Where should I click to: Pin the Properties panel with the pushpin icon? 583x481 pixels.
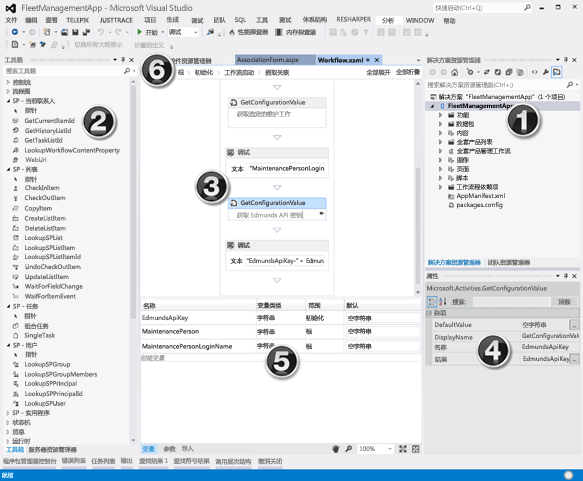pyautogui.click(x=566, y=276)
